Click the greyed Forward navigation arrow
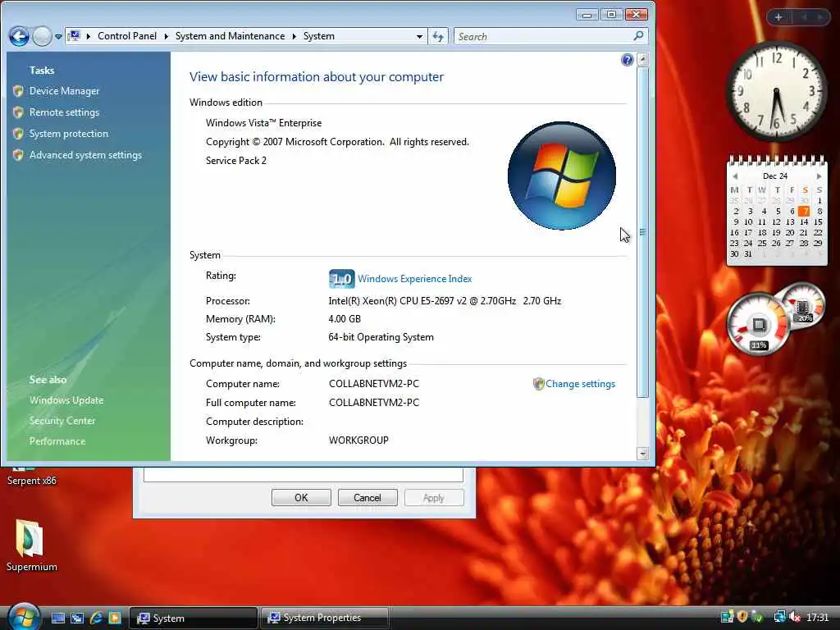 42,36
